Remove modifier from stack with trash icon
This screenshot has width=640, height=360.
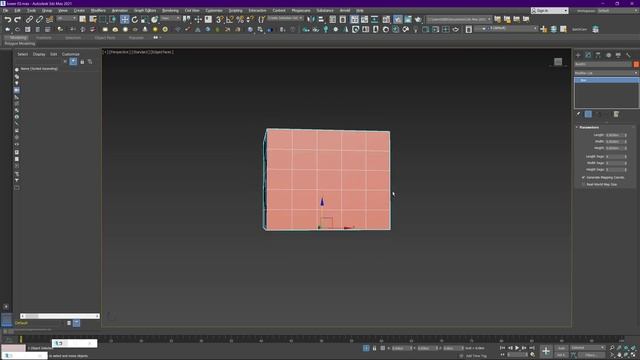click(x=616, y=114)
